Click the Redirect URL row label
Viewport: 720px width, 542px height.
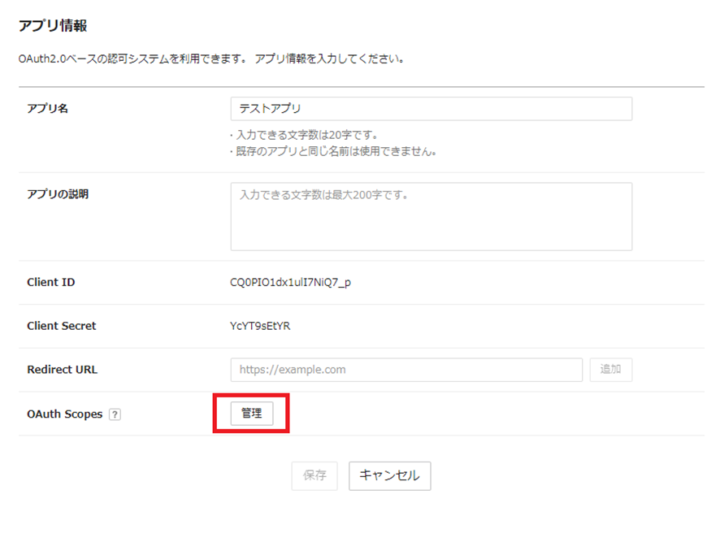click(x=62, y=370)
